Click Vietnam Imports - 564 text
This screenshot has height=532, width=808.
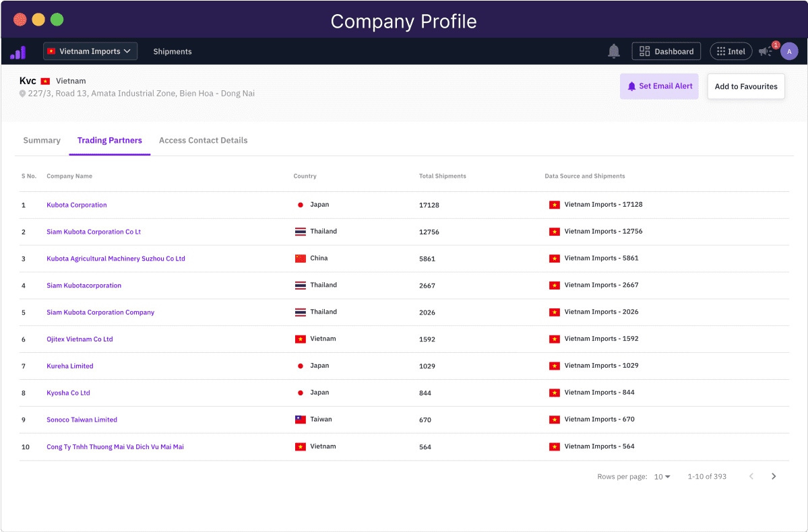click(x=599, y=446)
